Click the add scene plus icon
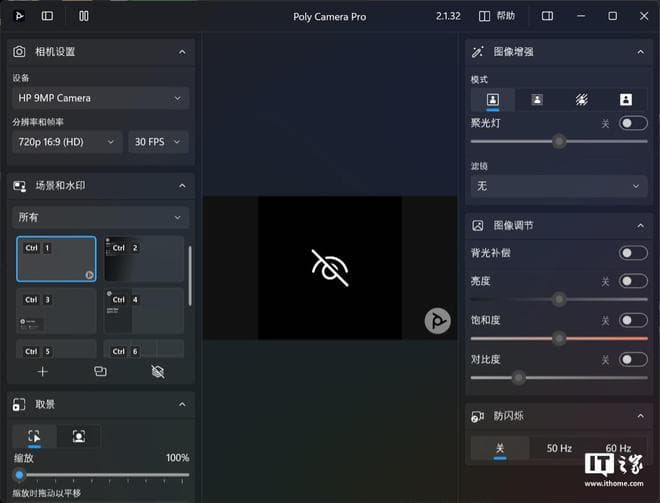660x503 pixels. [42, 371]
